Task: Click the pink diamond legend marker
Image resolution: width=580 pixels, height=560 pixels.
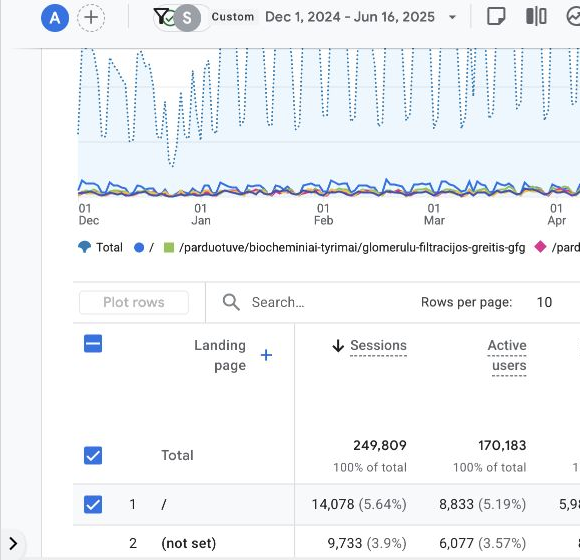Action: 540,247
